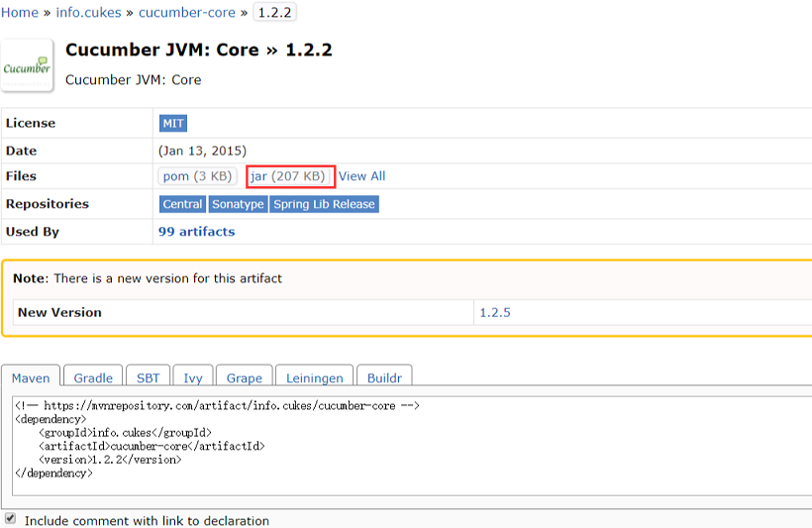View the 99 artifacts usage list
The height and width of the screenshot is (528, 812).
pyautogui.click(x=196, y=232)
